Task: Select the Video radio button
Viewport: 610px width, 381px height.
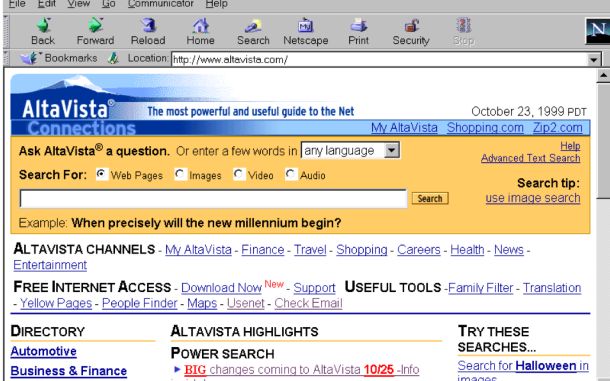Action: [239, 174]
